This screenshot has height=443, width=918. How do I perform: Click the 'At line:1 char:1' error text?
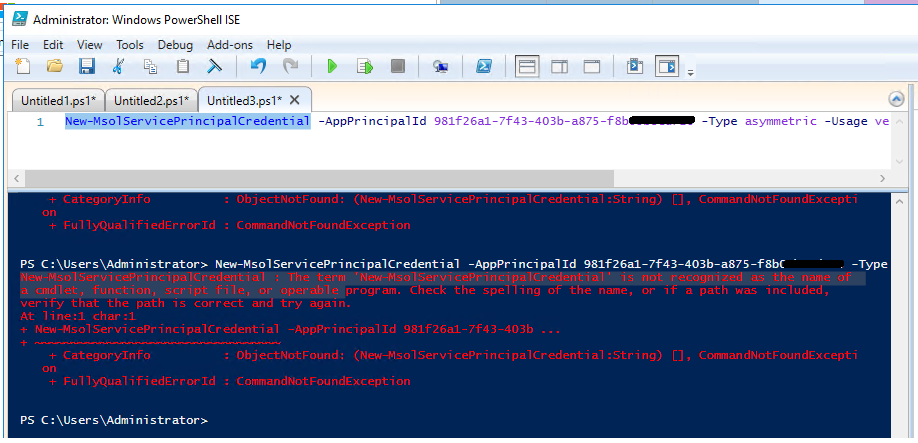[78, 317]
